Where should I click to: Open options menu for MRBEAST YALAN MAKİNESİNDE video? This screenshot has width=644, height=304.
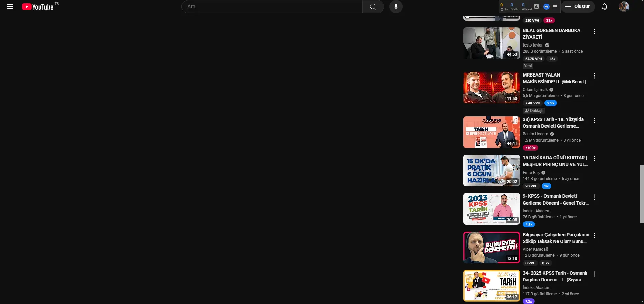pos(595,76)
